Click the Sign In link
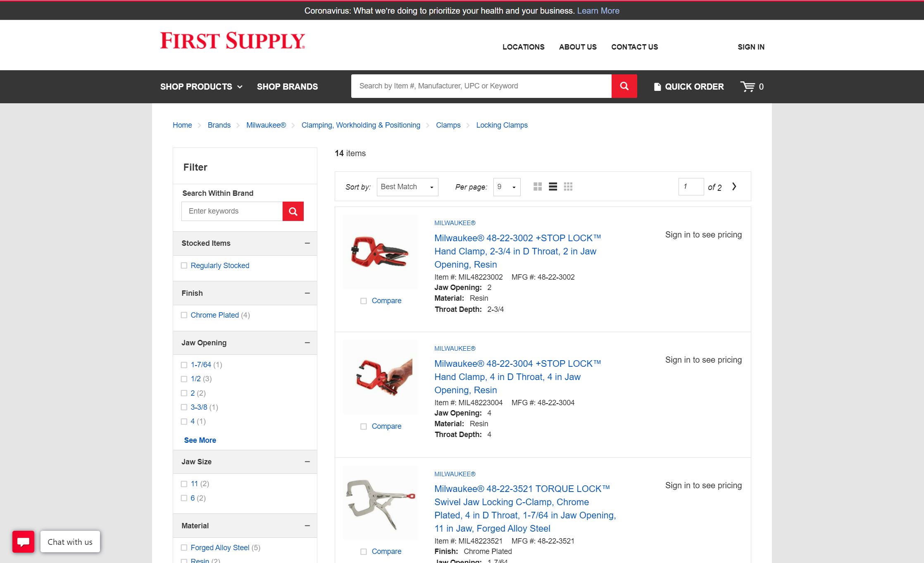This screenshot has width=924, height=563. coord(751,47)
